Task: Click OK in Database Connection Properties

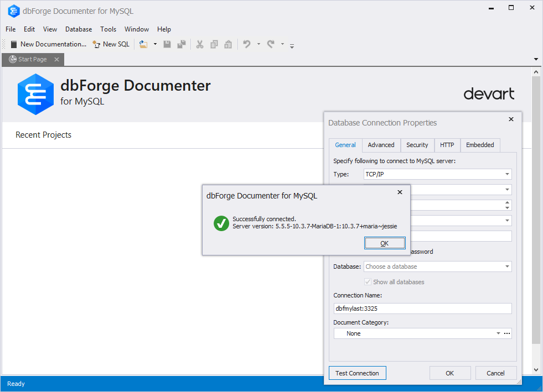Action: point(450,373)
